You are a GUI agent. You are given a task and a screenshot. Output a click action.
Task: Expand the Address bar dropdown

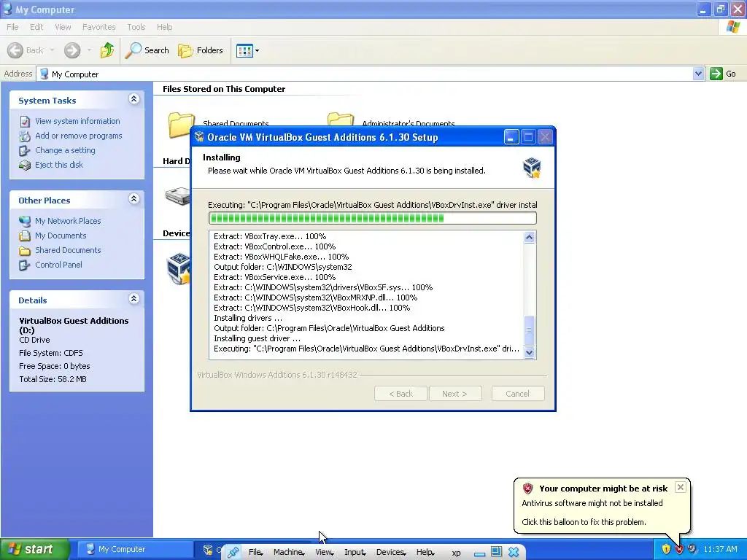(698, 74)
